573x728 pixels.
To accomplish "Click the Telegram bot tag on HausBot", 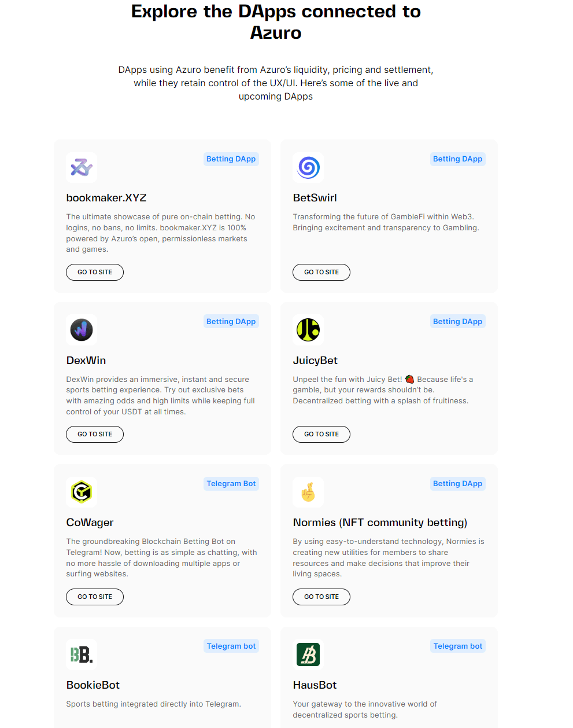I will (457, 646).
